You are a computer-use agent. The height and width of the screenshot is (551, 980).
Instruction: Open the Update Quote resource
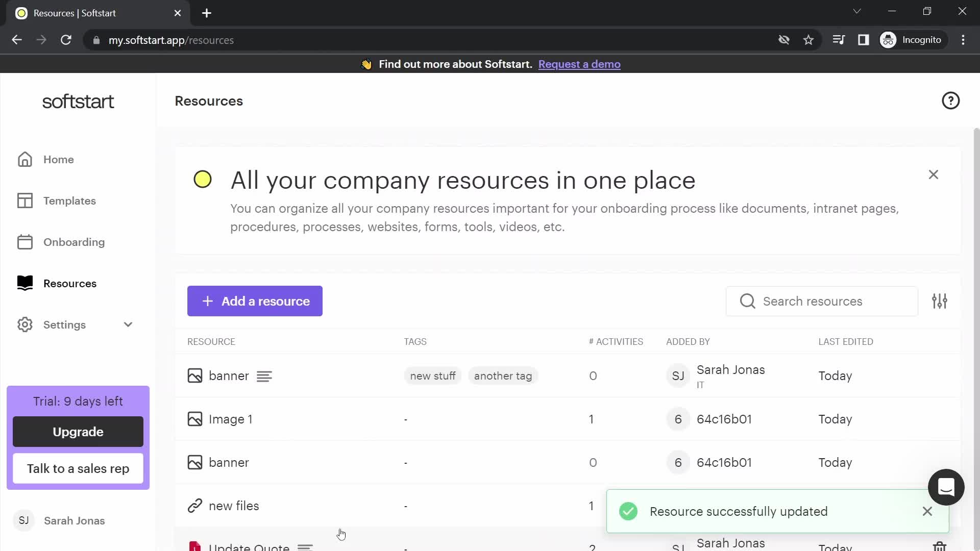tap(249, 546)
